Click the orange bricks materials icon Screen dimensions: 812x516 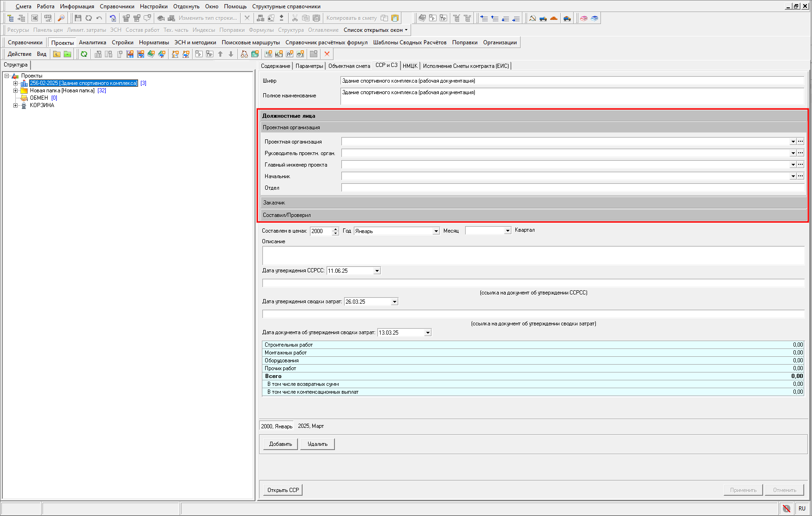[x=554, y=18]
